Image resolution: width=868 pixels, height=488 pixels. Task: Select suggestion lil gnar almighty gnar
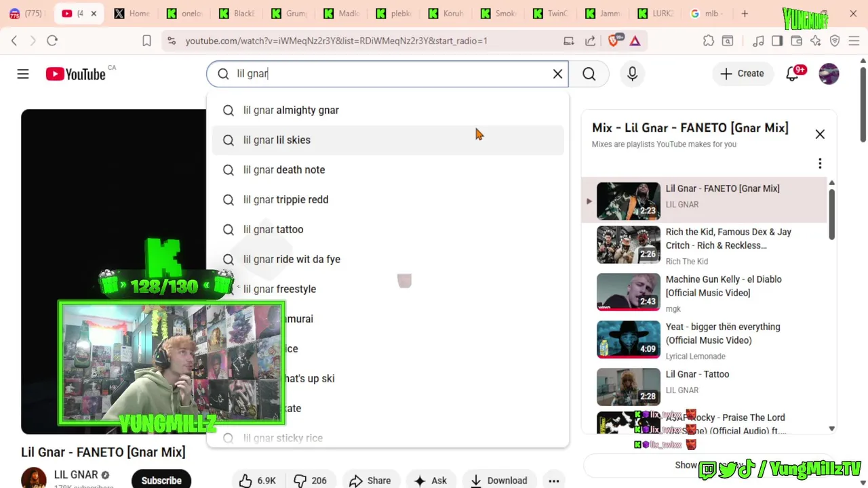[x=388, y=110]
